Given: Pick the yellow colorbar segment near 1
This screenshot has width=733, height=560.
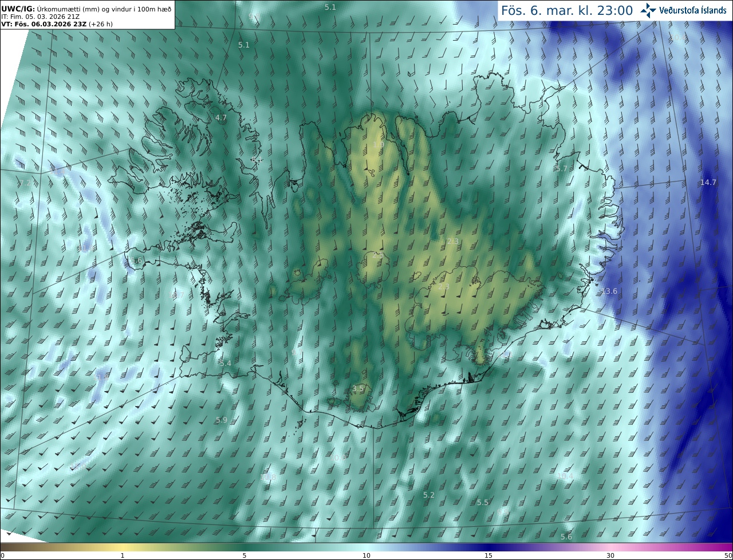Looking at the screenshot, I should click(123, 547).
